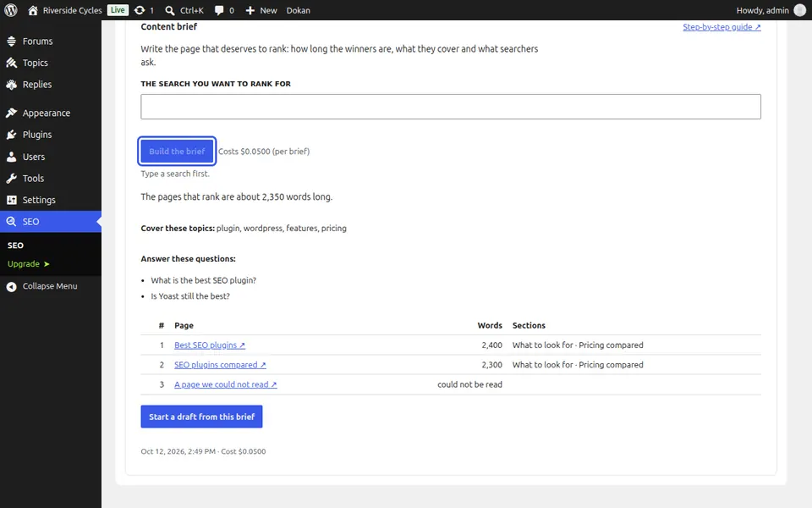Click the 2,300 words cell
This screenshot has width=812, height=508.
(492, 365)
